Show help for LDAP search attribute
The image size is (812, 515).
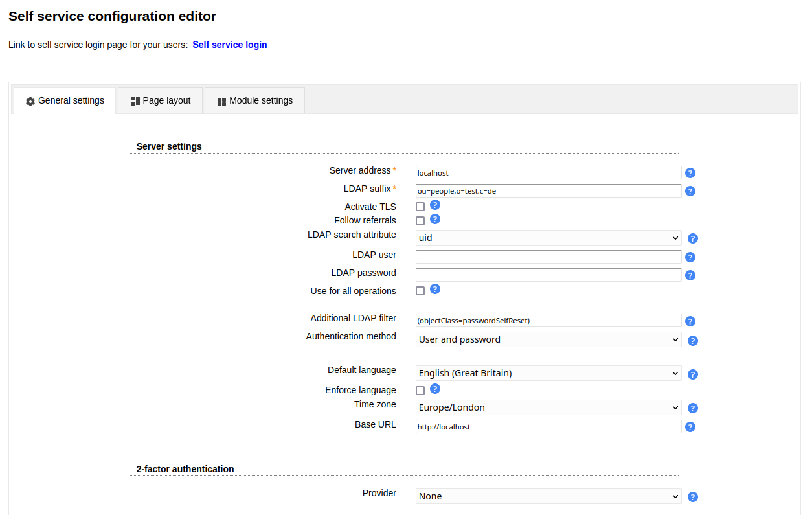693,238
